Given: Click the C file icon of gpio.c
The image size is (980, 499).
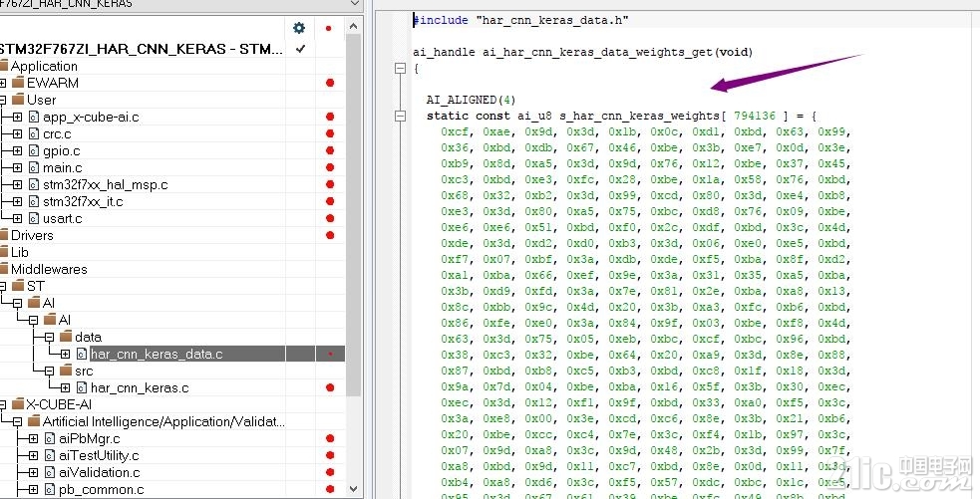Looking at the screenshot, I should pyautogui.click(x=34, y=150).
